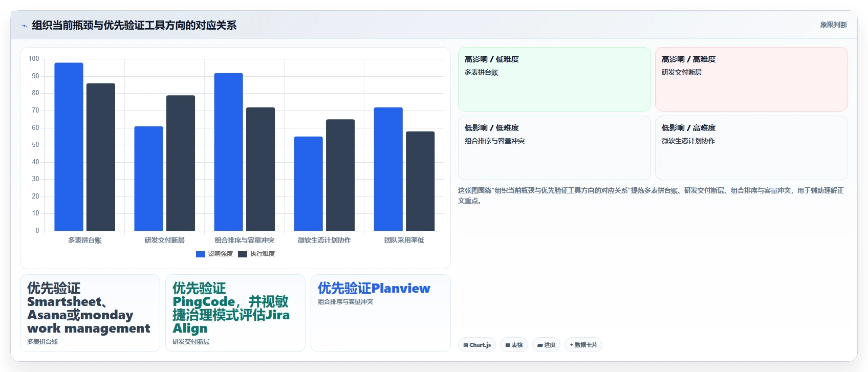Click 组合排序与容量冲突 caption under Planview card
Screen dimensions: 868x372
click(345, 302)
